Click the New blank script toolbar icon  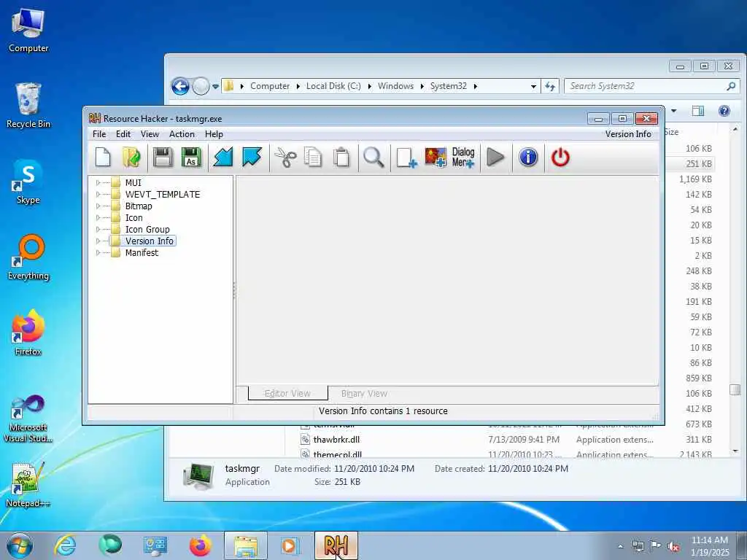point(102,157)
